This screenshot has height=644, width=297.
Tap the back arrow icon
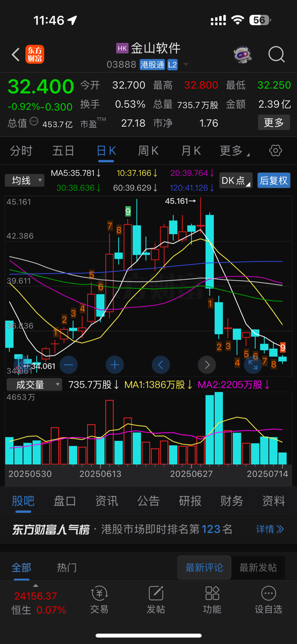15,55
